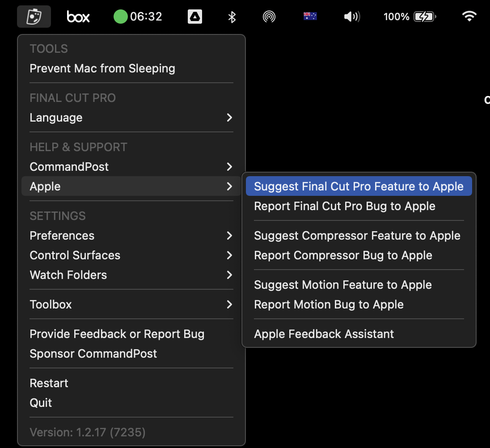Open the Wi-Fi menu
The image size is (490, 448).
469,16
